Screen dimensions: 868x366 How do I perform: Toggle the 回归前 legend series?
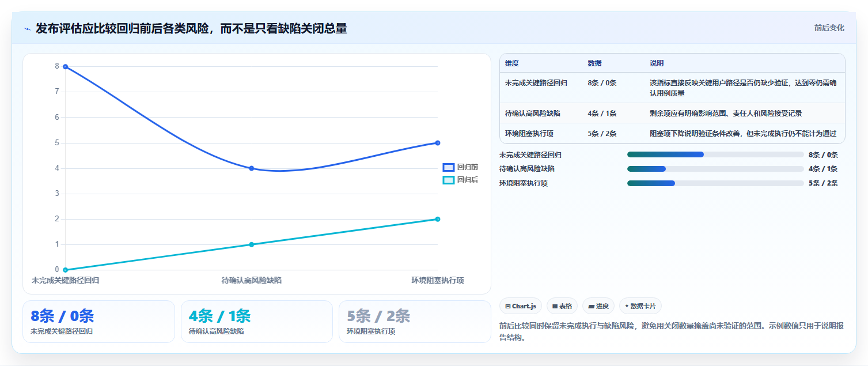click(x=460, y=167)
